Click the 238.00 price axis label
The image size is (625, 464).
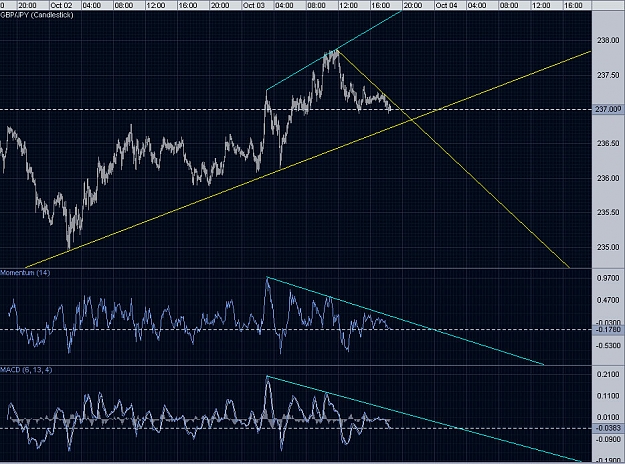click(x=608, y=40)
